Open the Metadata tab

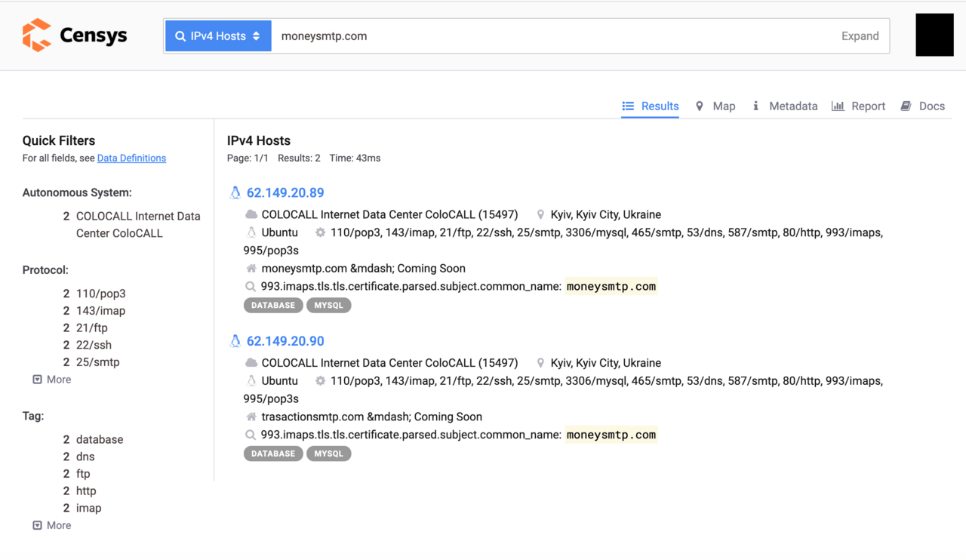[x=784, y=106]
